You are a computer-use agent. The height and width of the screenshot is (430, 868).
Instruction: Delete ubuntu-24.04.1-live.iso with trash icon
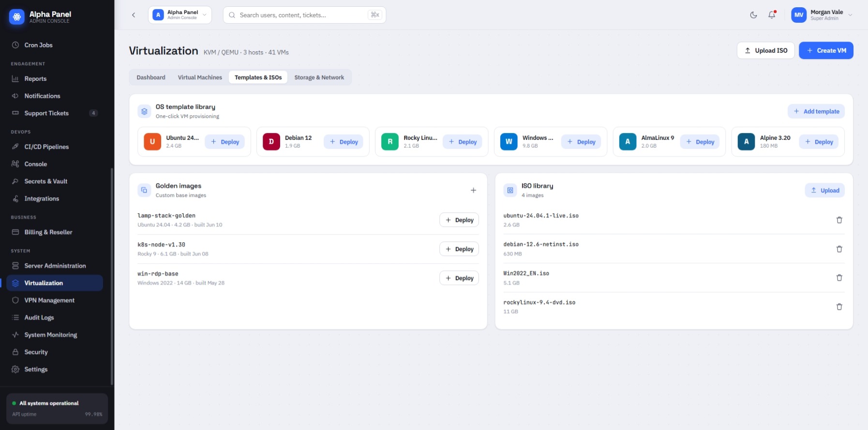coord(839,220)
